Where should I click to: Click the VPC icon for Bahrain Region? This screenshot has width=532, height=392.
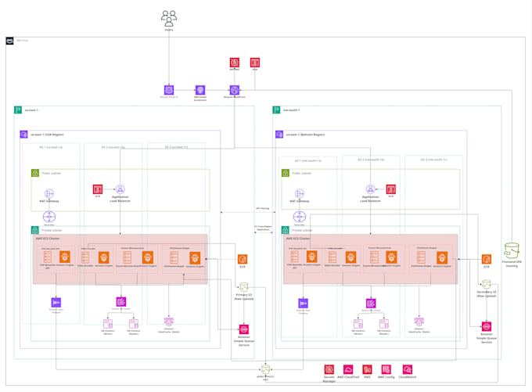[279, 135]
